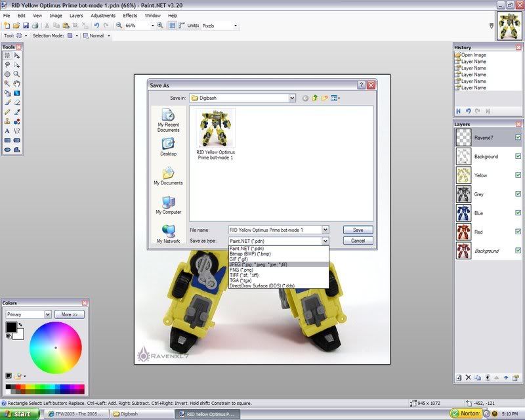The height and width of the screenshot is (420, 525).
Task: Click the Zoom Out magnifier in toolbar
Action: click(119, 26)
